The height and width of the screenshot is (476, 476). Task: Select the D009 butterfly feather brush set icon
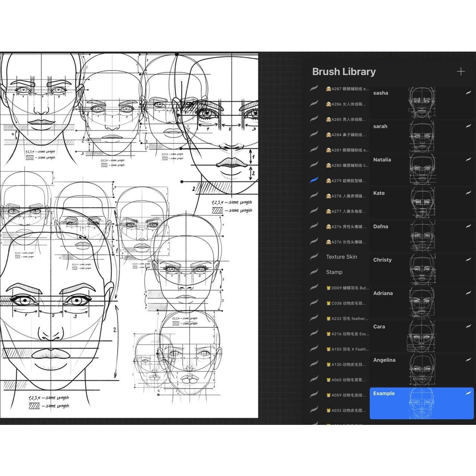344,288
